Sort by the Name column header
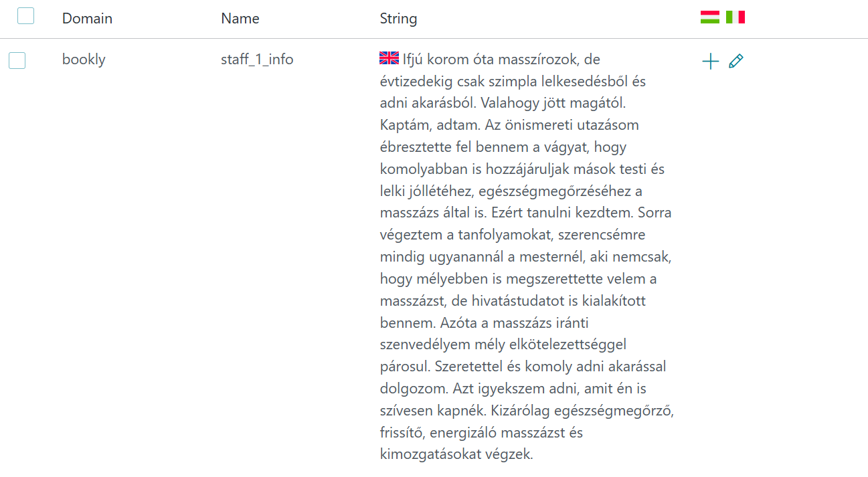The height and width of the screenshot is (477, 868). pyautogui.click(x=240, y=18)
